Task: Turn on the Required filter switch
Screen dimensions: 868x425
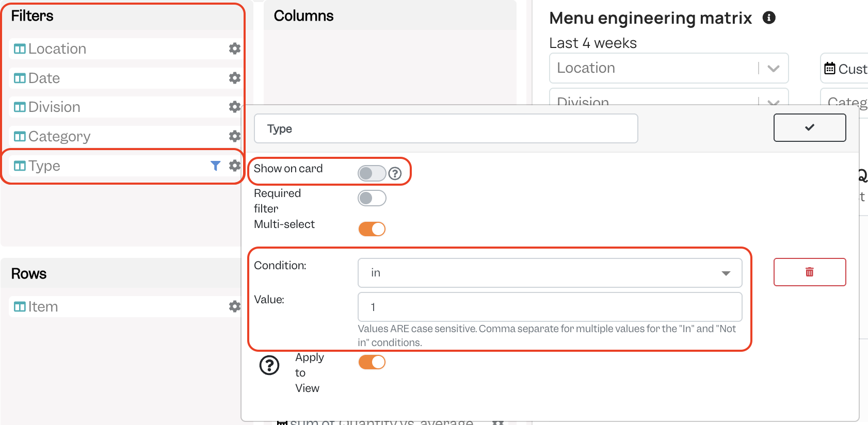Action: (372, 198)
